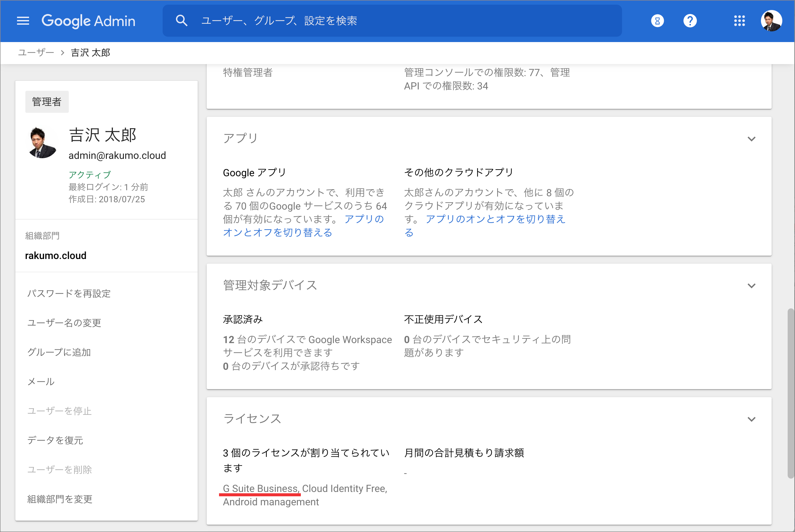
Task: Click the Google Admin logo
Action: click(88, 21)
